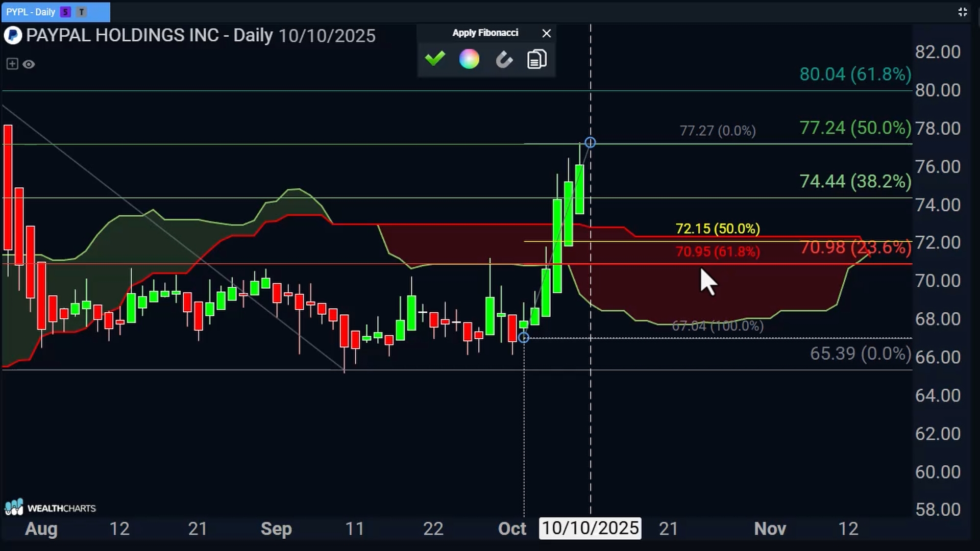The width and height of the screenshot is (980, 551).
Task: Click the collapse fullscreen icon at top right
Action: coord(962,12)
